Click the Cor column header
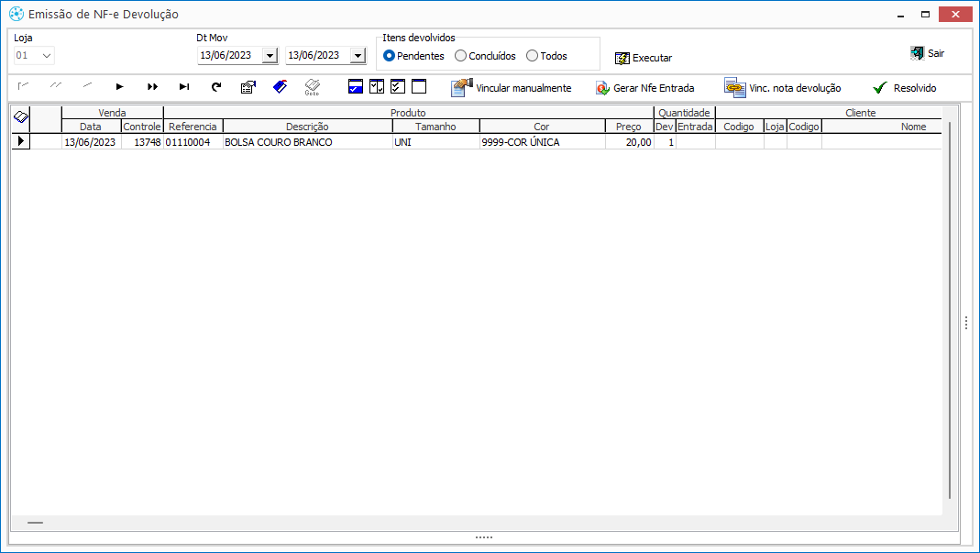This screenshot has height=553, width=980. tap(542, 127)
